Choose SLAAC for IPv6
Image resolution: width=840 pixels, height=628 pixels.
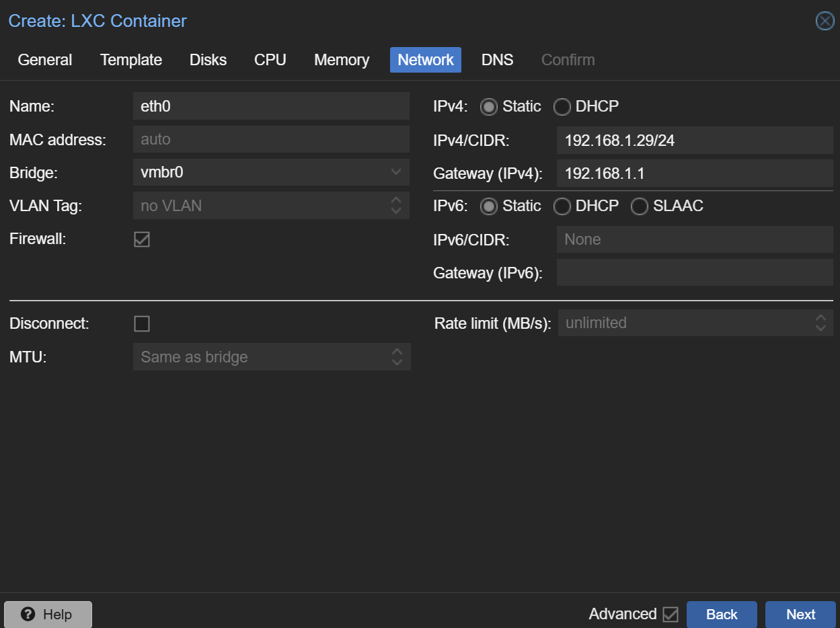[x=640, y=206]
